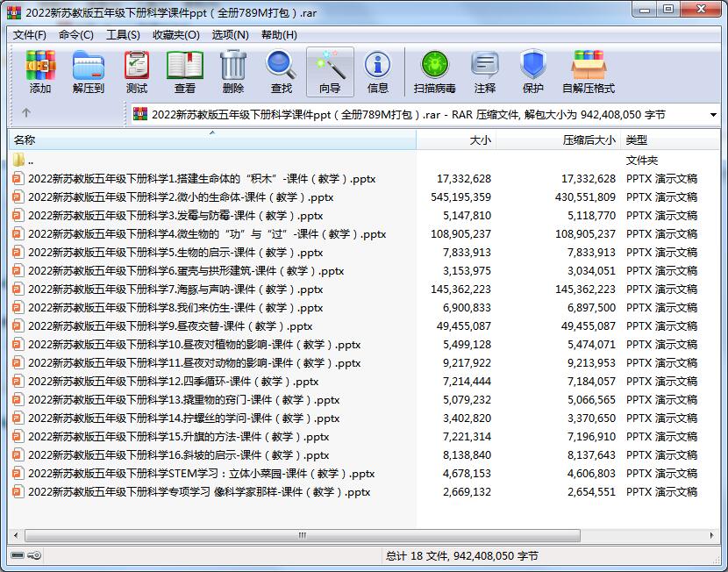Click the horizontal scrollbar left arrow

(17, 535)
